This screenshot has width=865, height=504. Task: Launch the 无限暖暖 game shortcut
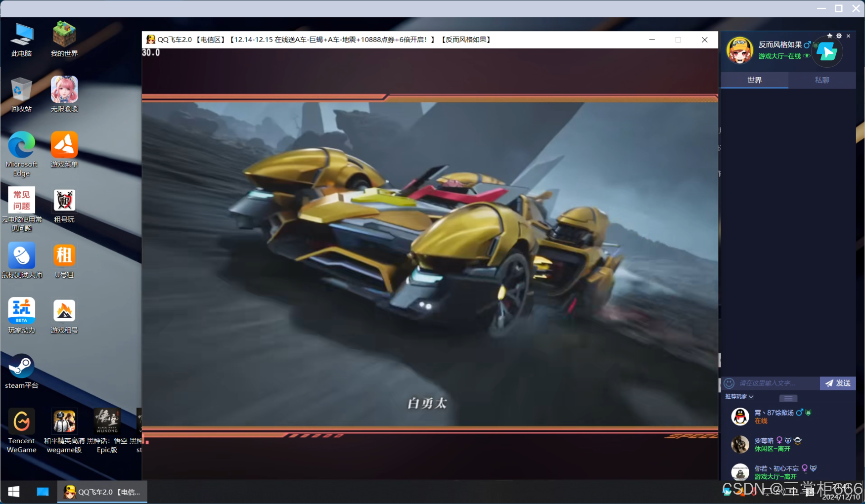(x=64, y=94)
